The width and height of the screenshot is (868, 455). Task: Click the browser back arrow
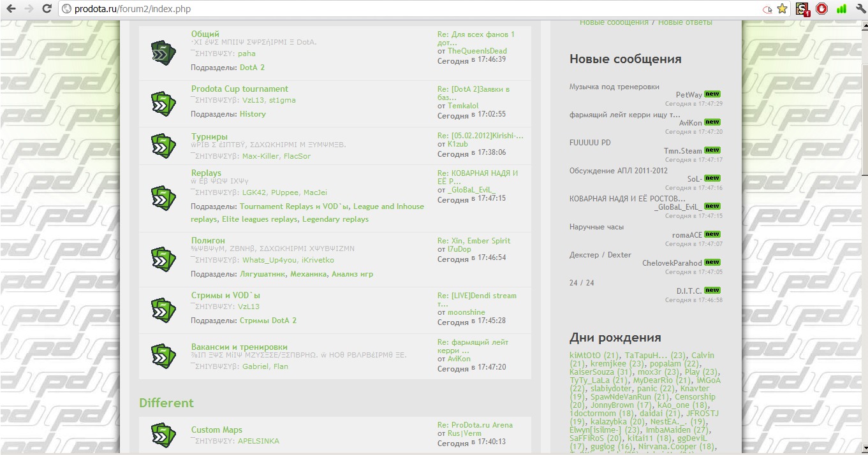point(11,9)
